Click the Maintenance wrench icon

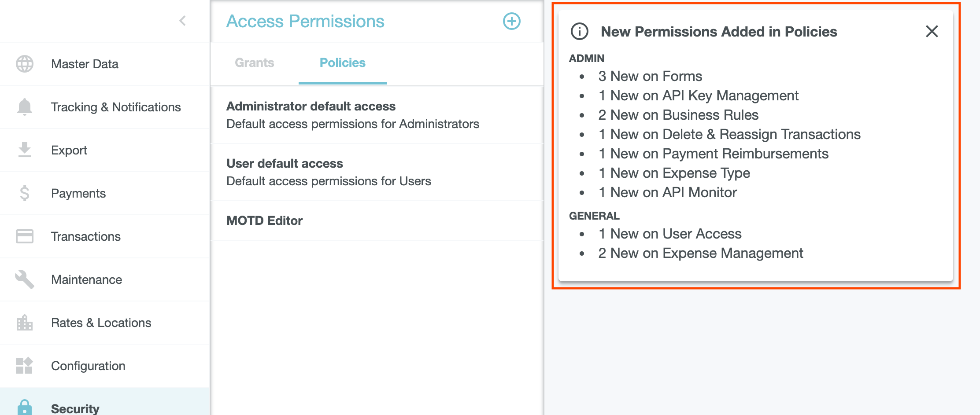point(25,279)
